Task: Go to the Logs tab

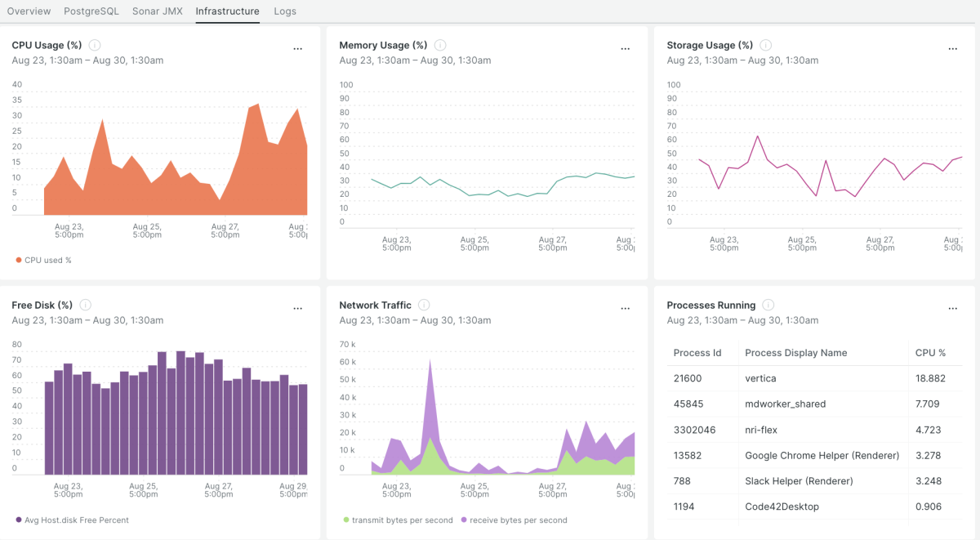Action: coord(285,11)
